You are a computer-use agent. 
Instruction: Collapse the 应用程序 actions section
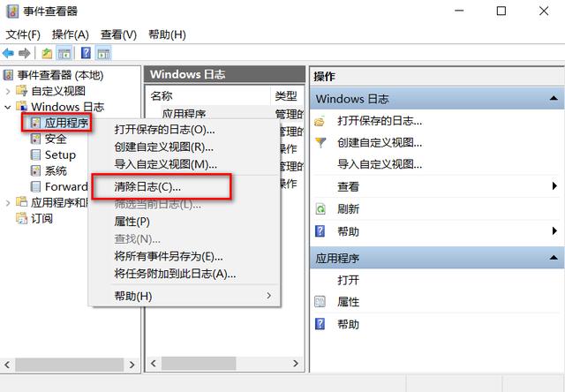(554, 258)
